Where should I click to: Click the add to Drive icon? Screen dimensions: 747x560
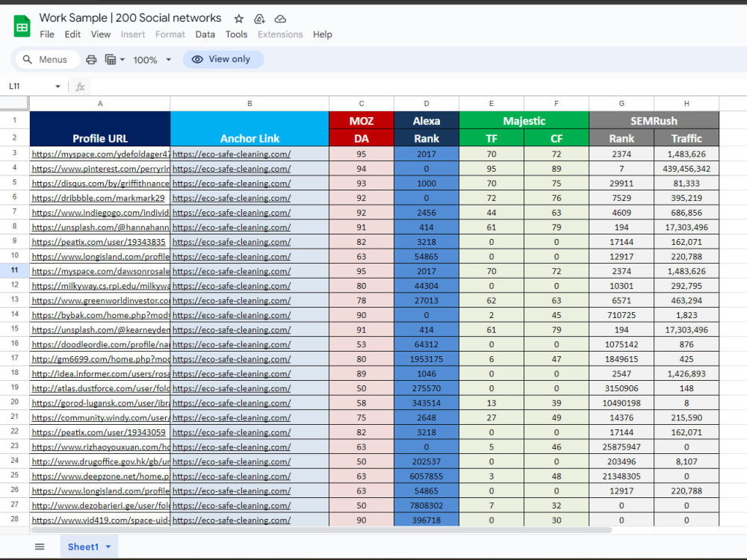point(259,19)
